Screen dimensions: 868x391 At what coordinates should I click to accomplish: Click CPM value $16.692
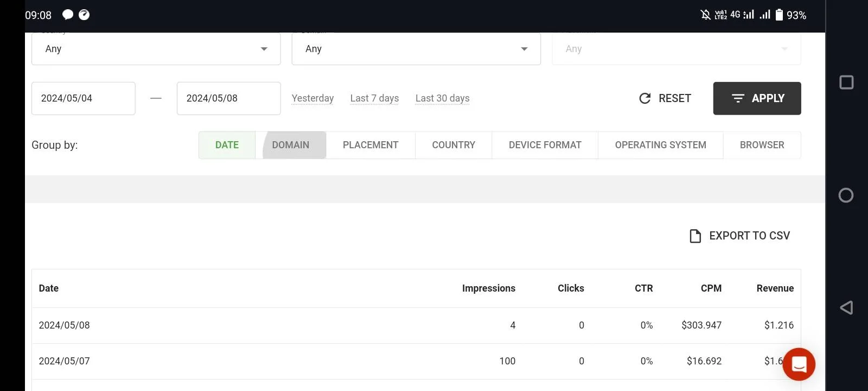tap(704, 361)
